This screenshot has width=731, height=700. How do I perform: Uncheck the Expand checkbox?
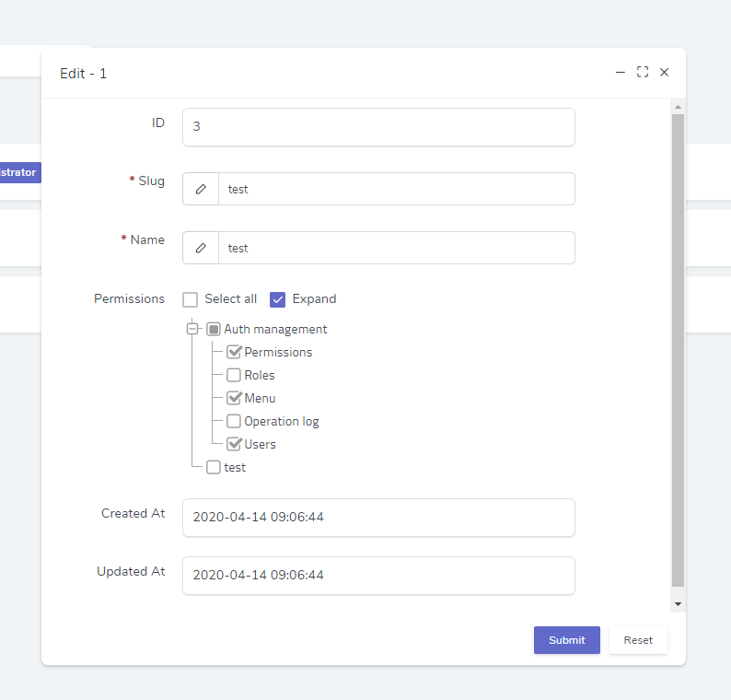278,299
